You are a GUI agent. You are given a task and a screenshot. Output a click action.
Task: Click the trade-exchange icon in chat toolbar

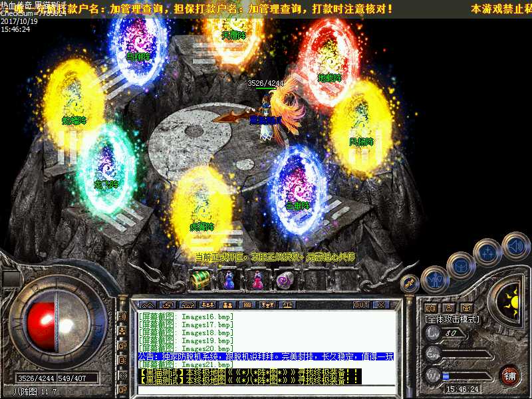click(x=267, y=305)
